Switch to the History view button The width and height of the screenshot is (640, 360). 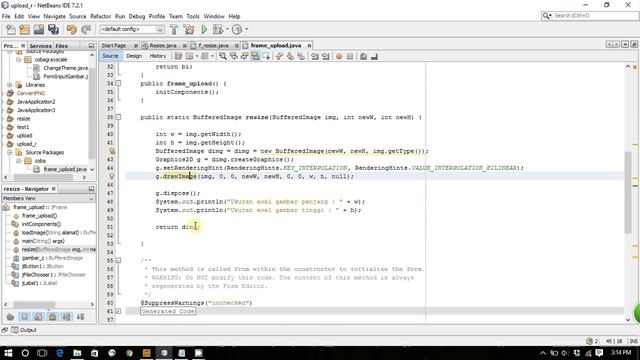(158, 56)
